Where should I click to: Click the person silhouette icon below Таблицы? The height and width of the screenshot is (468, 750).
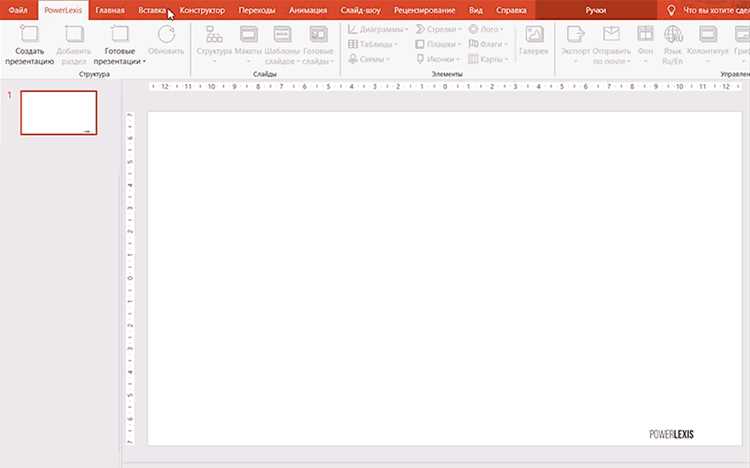pos(353,59)
